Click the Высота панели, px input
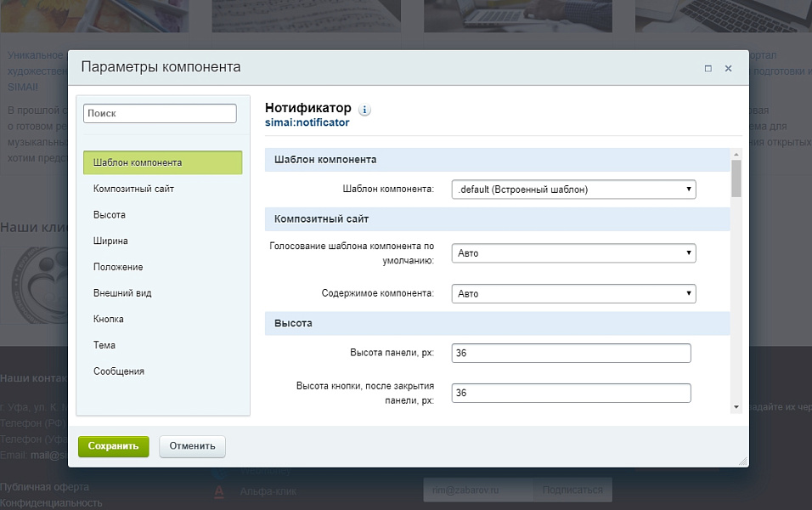The image size is (812, 510). pyautogui.click(x=571, y=353)
